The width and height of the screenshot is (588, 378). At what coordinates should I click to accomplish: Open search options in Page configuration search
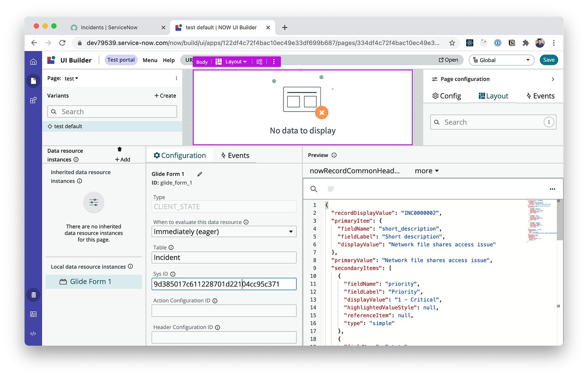point(549,122)
